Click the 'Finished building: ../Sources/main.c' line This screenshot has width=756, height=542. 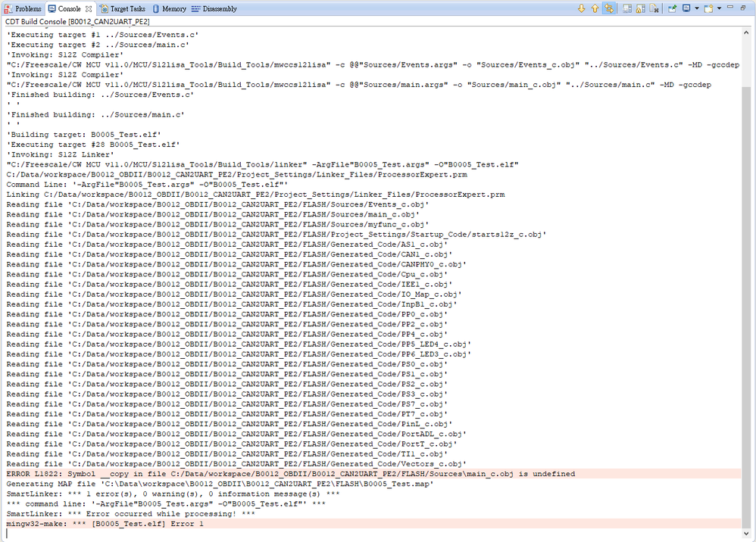[x=95, y=114]
